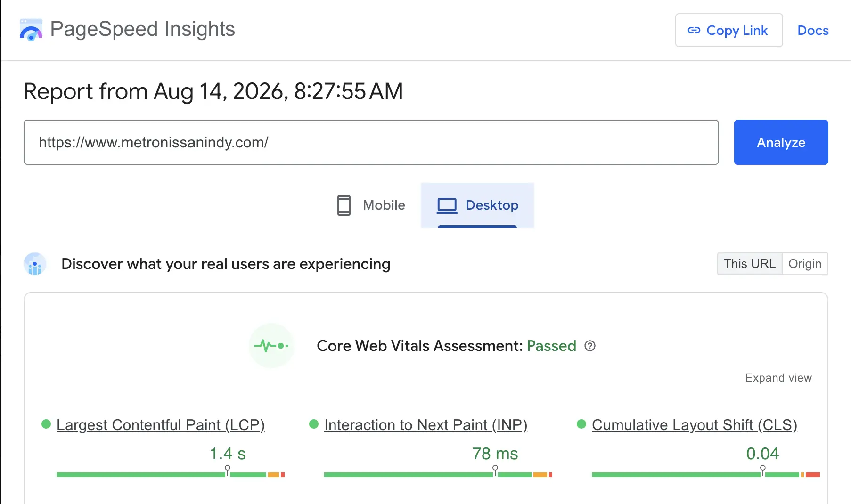Click the green dot beside INP
Screen dimensions: 851x504
point(314,424)
